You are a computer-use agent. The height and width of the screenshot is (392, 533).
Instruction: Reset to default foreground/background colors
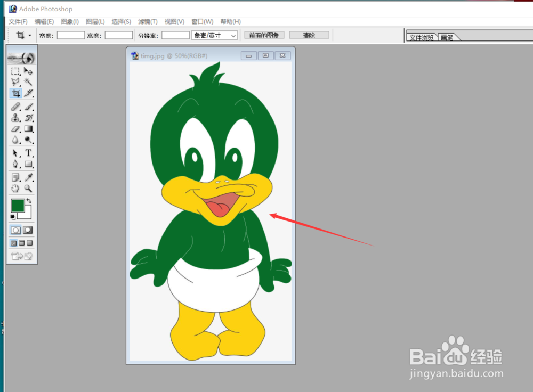(13, 217)
